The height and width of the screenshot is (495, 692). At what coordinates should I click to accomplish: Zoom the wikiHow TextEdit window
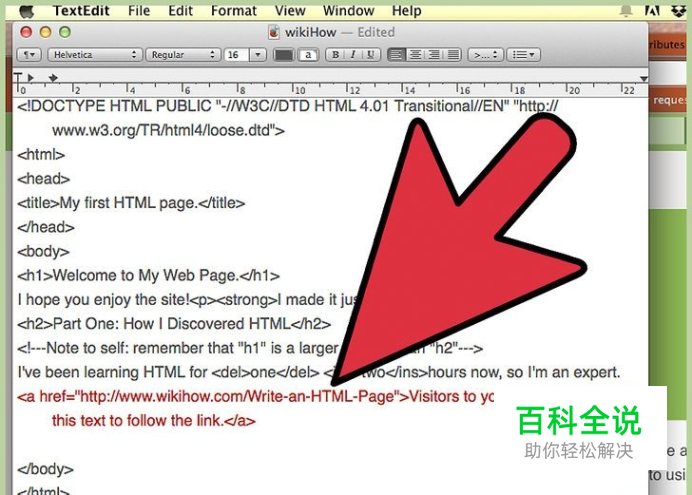[x=65, y=32]
